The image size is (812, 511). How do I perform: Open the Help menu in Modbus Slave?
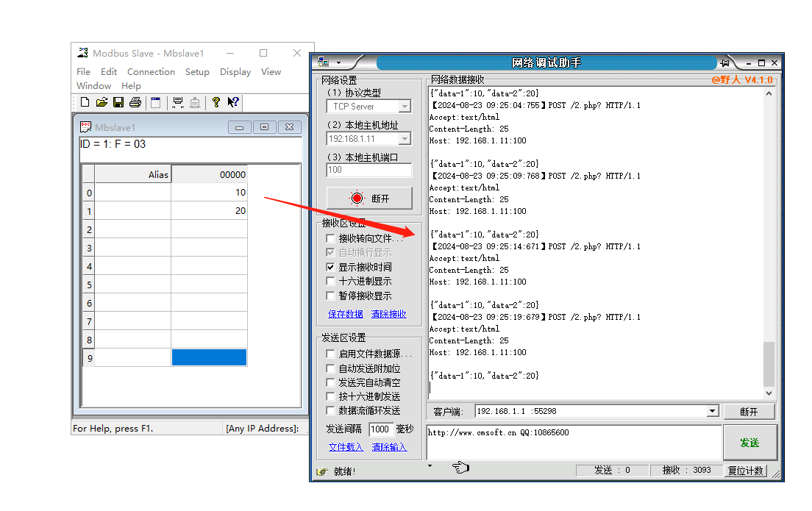tap(131, 85)
